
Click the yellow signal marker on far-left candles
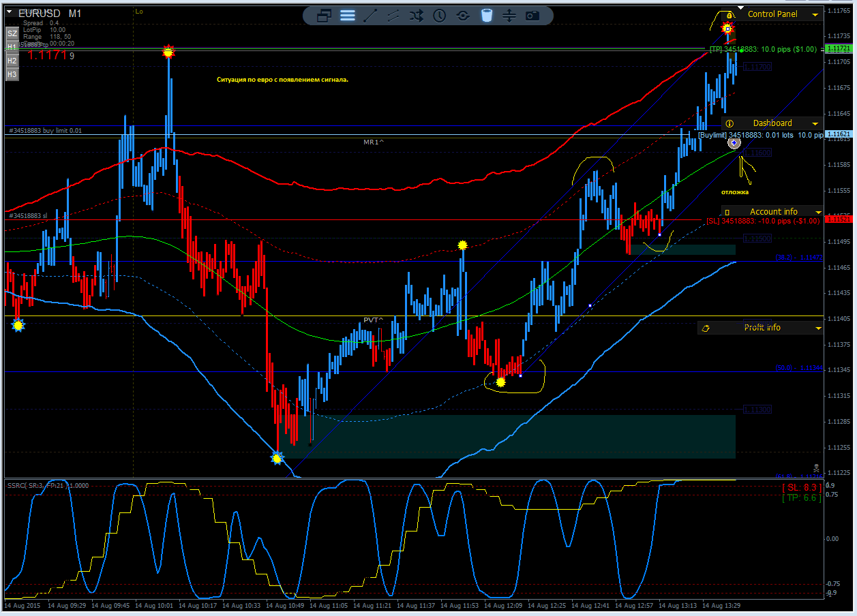(x=18, y=326)
